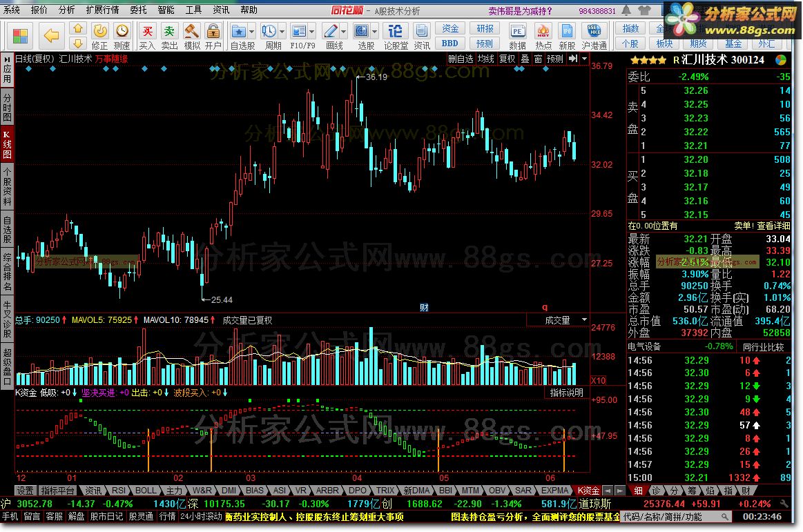Click the 同行业比较 industry comparison button

point(764,347)
